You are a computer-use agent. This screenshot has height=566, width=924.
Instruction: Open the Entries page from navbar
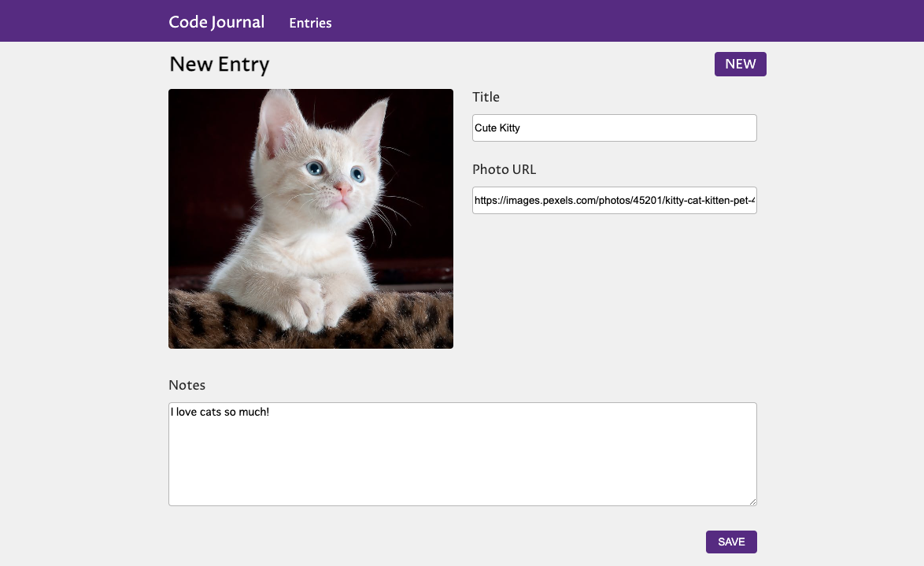pyautogui.click(x=310, y=23)
